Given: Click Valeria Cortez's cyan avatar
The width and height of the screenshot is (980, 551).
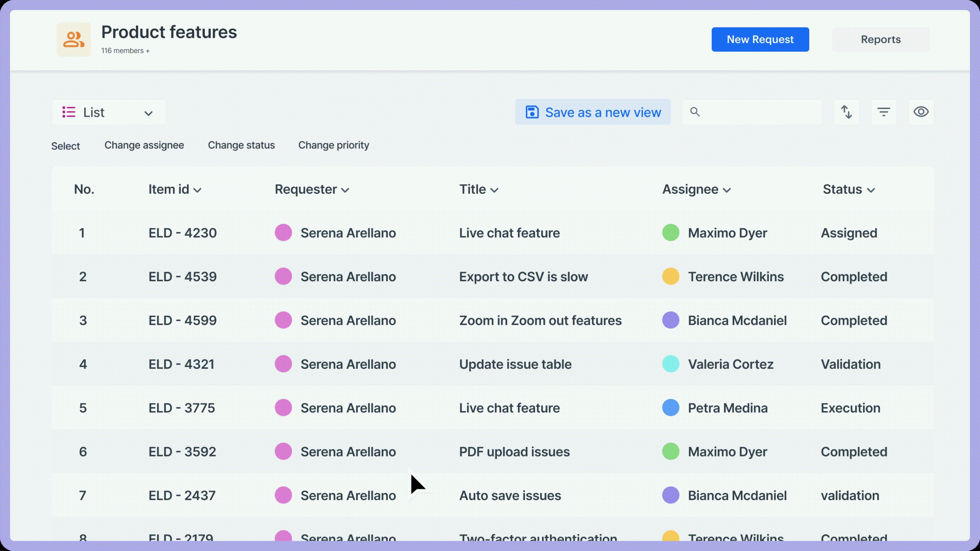Looking at the screenshot, I should coord(671,364).
